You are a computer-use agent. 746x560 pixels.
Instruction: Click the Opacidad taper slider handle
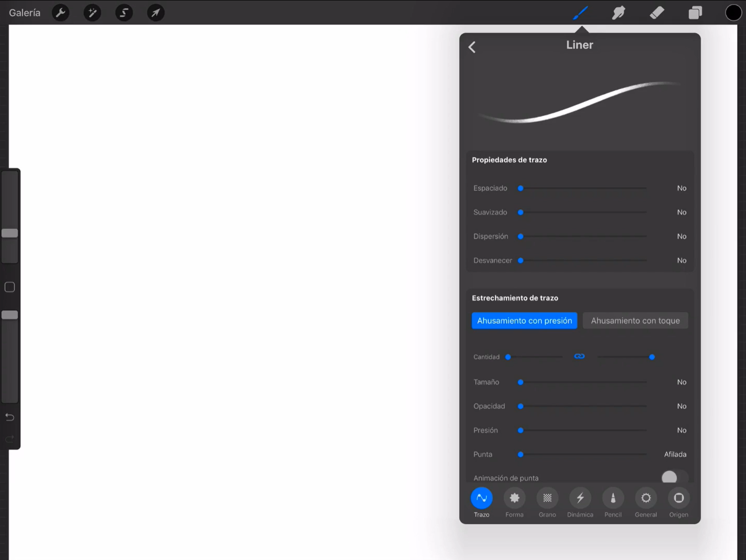(x=521, y=406)
